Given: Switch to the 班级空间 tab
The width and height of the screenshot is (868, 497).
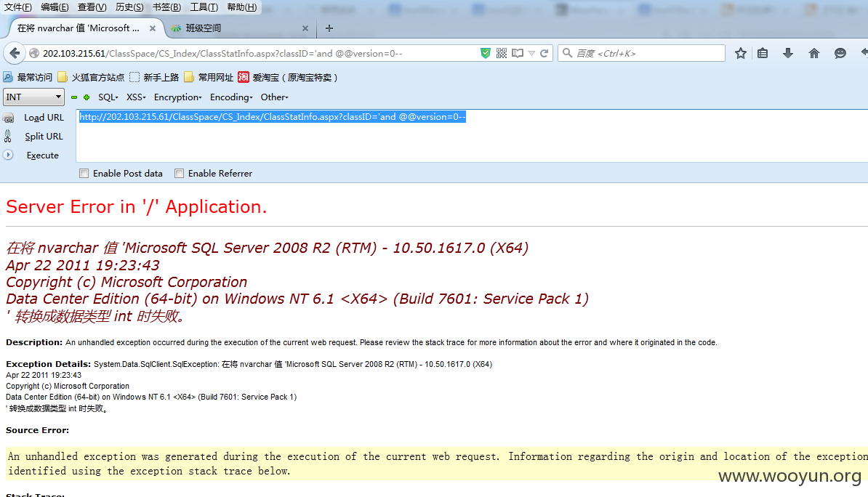Looking at the screenshot, I should pyautogui.click(x=240, y=28).
